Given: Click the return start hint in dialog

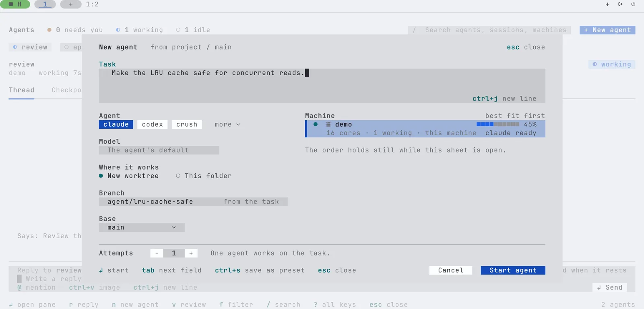Looking at the screenshot, I should tap(114, 270).
